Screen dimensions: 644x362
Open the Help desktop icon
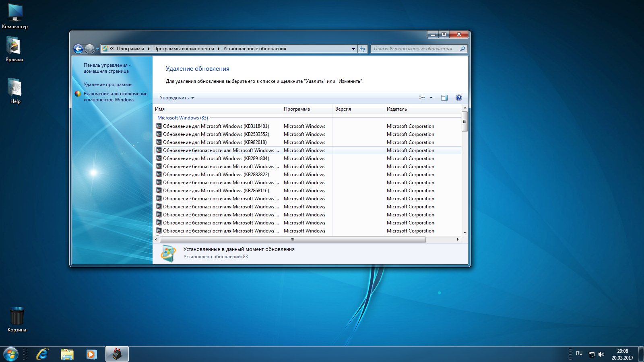15,91
